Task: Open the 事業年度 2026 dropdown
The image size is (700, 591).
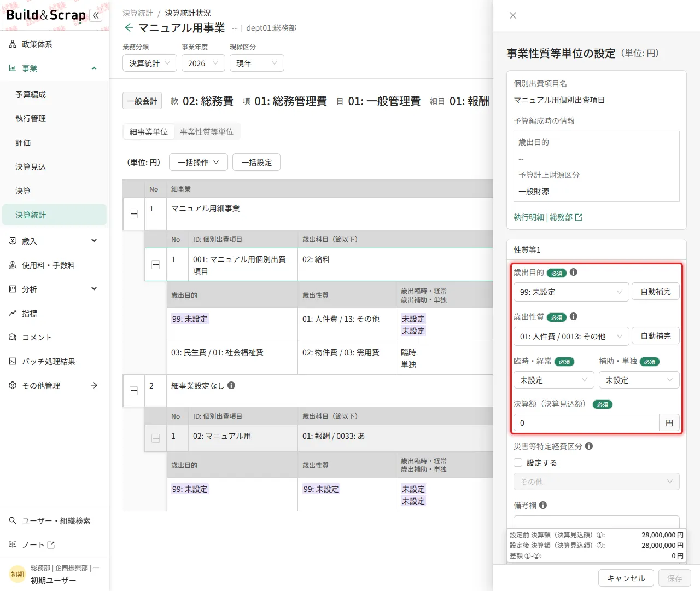Action: coord(203,63)
